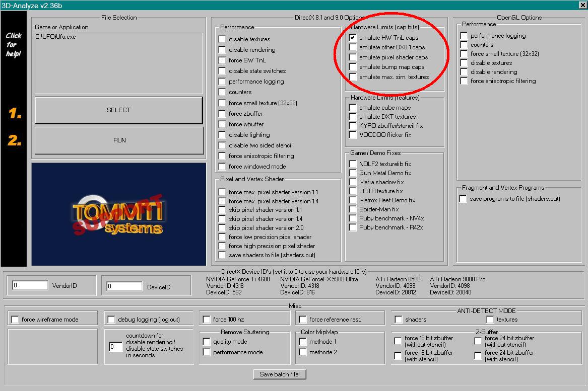The height and width of the screenshot is (391, 588).
Task: Enable skip pixel shader version 1.1
Action: [x=222, y=210]
